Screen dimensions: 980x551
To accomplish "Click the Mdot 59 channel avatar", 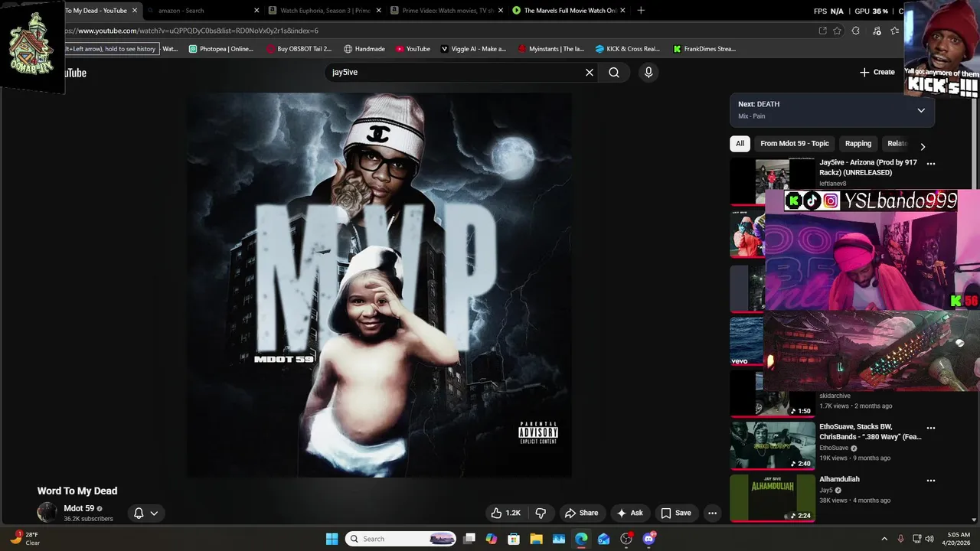I will (x=47, y=513).
